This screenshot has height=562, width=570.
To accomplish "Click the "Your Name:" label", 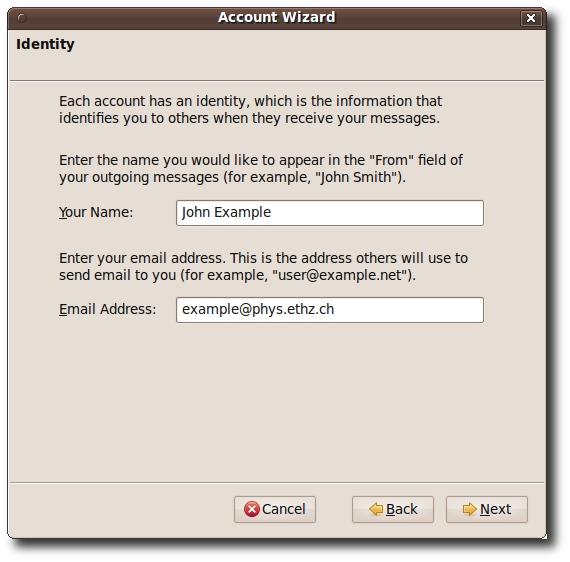I will point(96,212).
